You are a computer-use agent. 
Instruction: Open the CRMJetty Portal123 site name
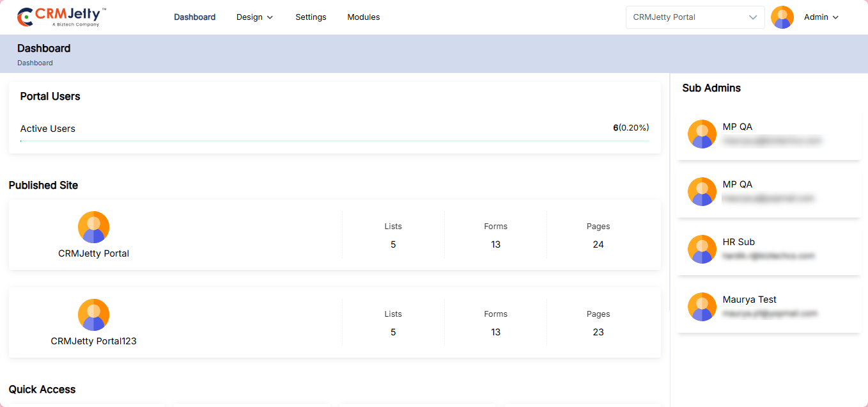(94, 341)
